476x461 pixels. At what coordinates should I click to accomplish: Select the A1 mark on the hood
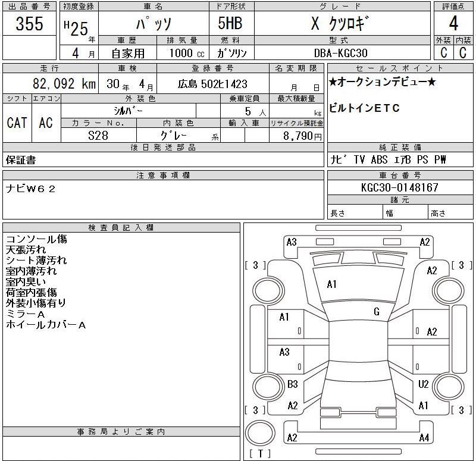(332, 284)
